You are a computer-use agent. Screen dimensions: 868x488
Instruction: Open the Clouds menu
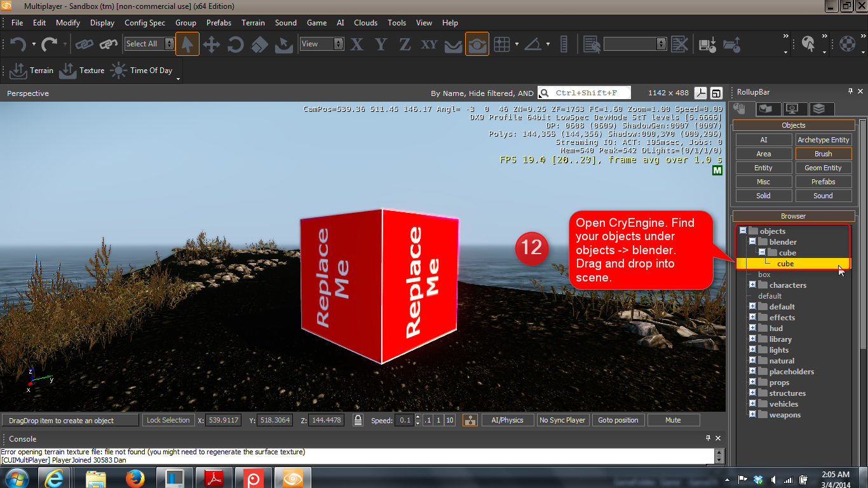[x=365, y=23]
